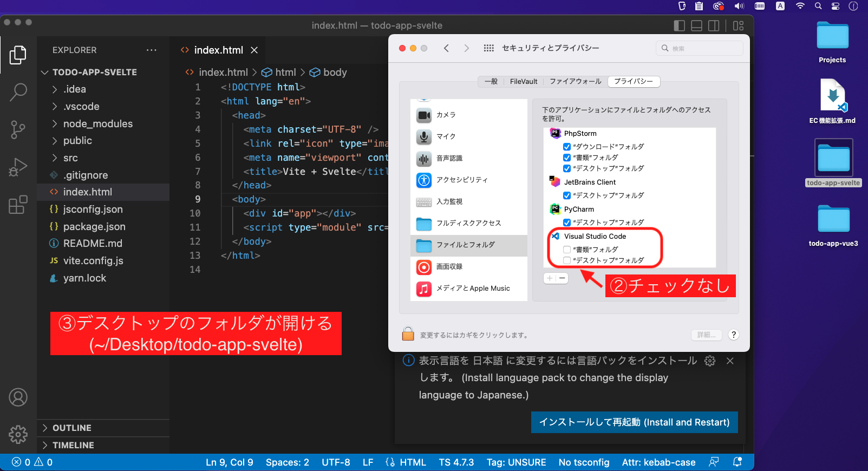Uncheck PhpStorm Downloads folder access
This screenshot has height=471, width=868.
tap(567, 147)
